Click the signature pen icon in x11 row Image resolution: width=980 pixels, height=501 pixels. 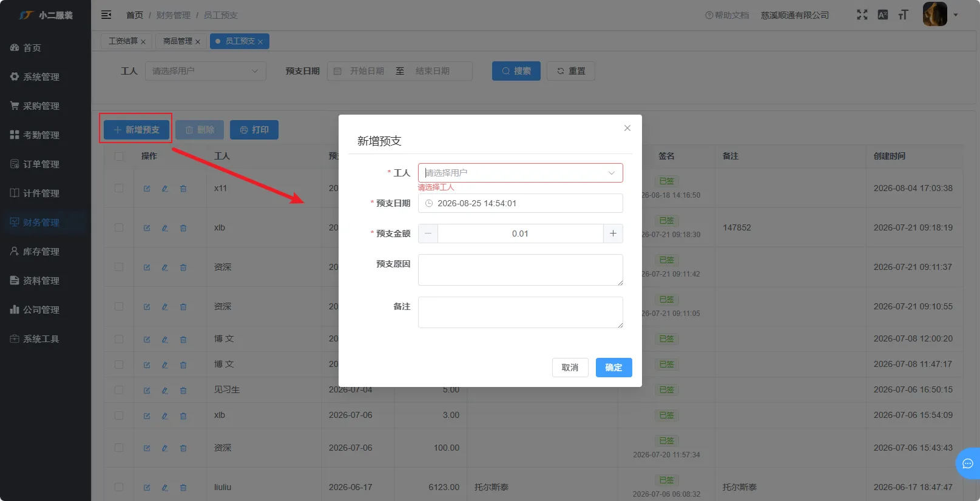click(x=165, y=189)
